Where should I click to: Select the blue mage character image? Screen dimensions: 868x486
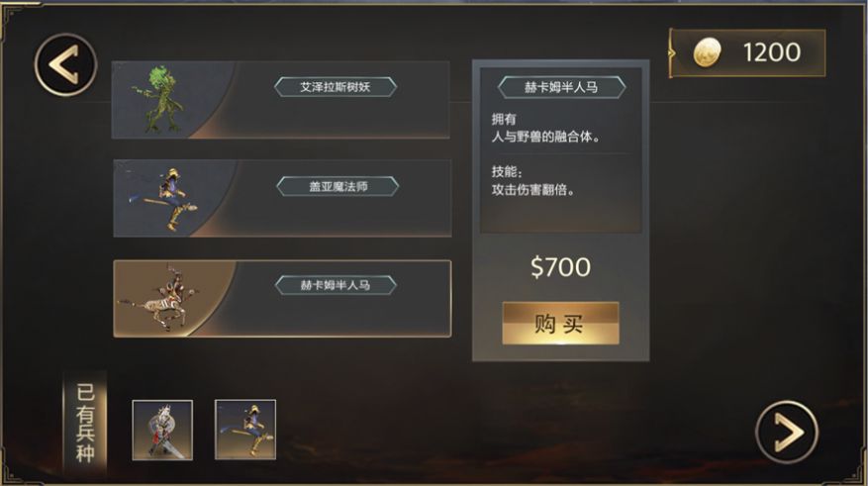pos(164,199)
